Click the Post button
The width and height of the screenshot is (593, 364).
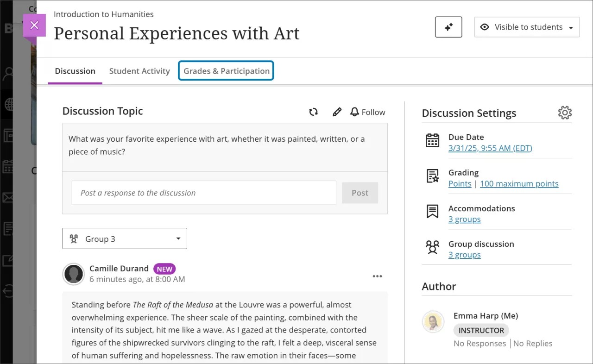click(x=360, y=193)
